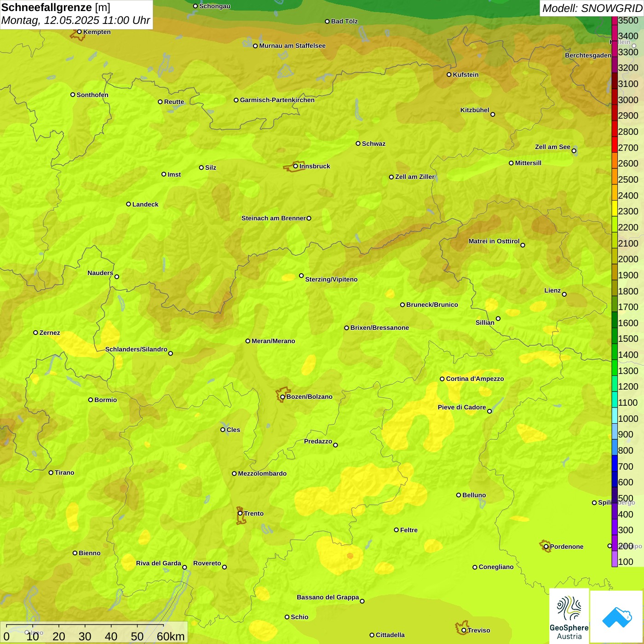
Task: Choose the Treviso city marker circle
Action: click(x=464, y=630)
